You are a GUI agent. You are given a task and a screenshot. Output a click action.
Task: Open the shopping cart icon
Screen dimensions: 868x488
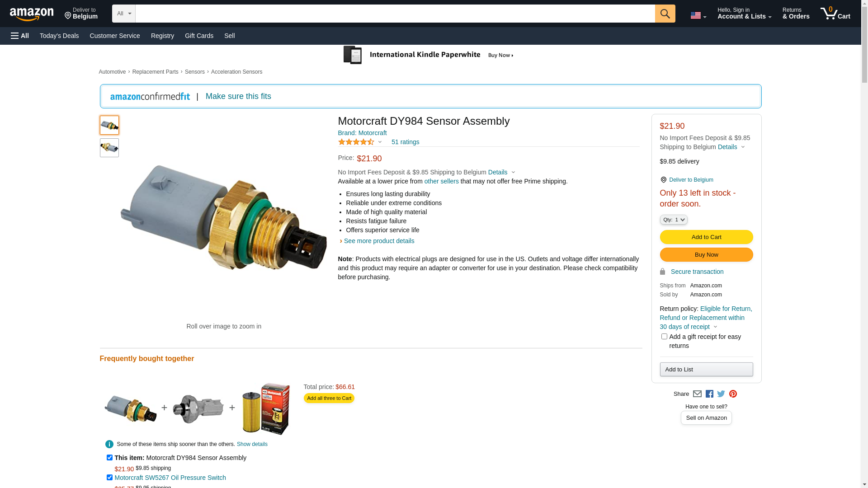835,14
